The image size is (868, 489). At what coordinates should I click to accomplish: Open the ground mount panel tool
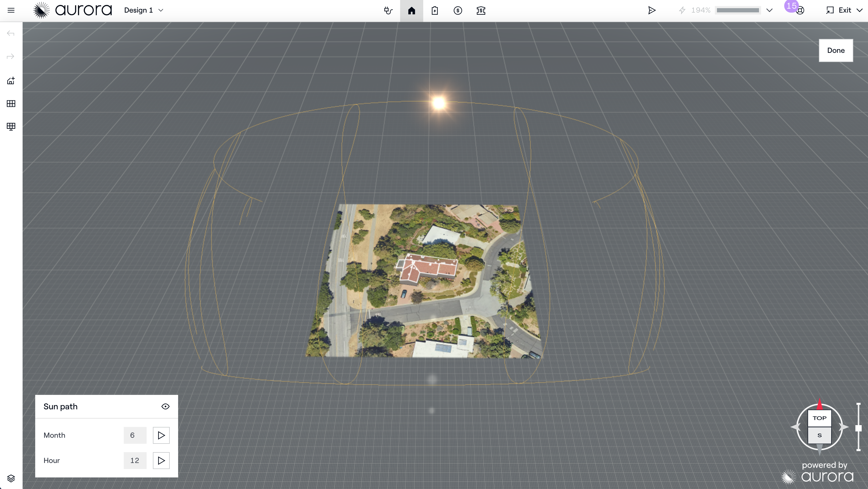[11, 126]
